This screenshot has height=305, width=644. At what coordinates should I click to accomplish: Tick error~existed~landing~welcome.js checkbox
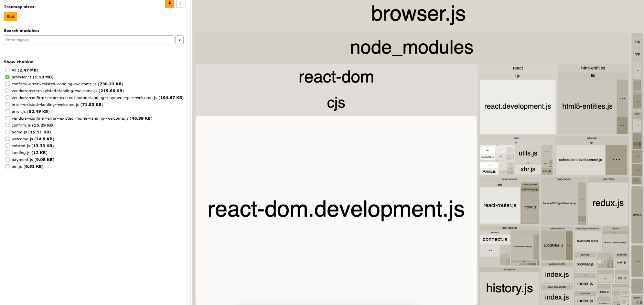7,105
